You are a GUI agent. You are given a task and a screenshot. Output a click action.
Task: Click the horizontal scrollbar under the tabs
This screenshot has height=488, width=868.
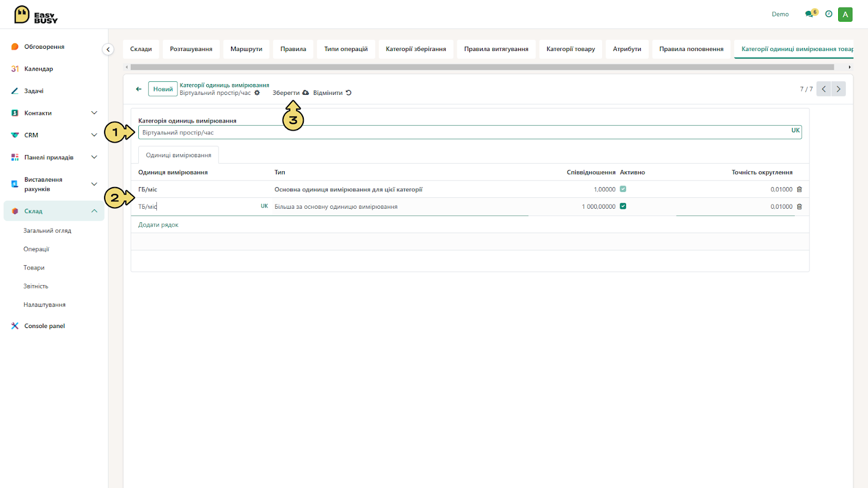pyautogui.click(x=482, y=67)
